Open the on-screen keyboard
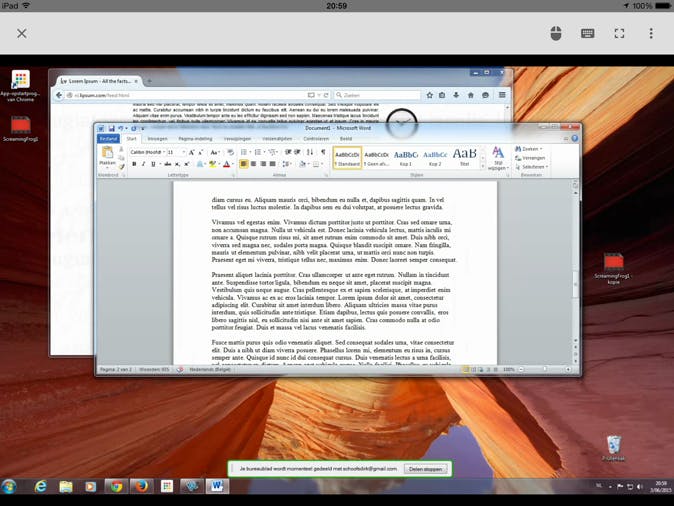Image resolution: width=674 pixels, height=506 pixels. (588, 34)
